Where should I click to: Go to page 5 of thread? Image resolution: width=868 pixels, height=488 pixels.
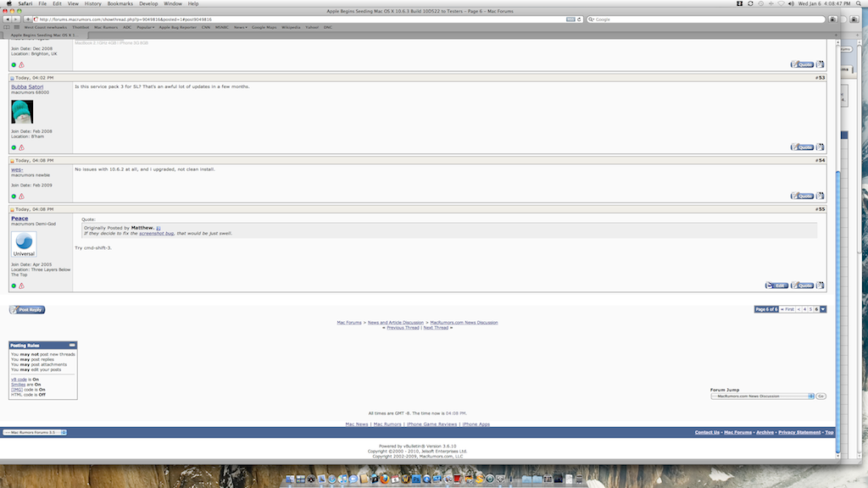point(810,309)
